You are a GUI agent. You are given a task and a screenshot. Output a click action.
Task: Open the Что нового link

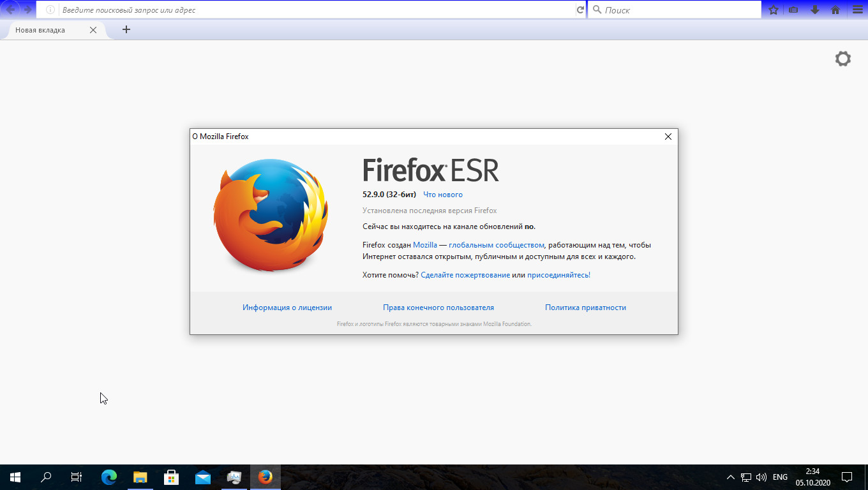pos(444,195)
